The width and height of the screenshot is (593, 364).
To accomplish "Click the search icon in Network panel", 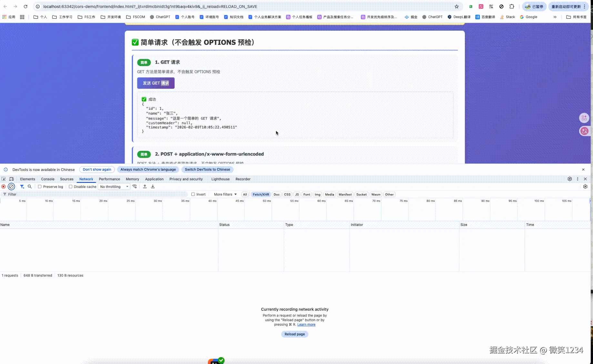I will (x=30, y=187).
